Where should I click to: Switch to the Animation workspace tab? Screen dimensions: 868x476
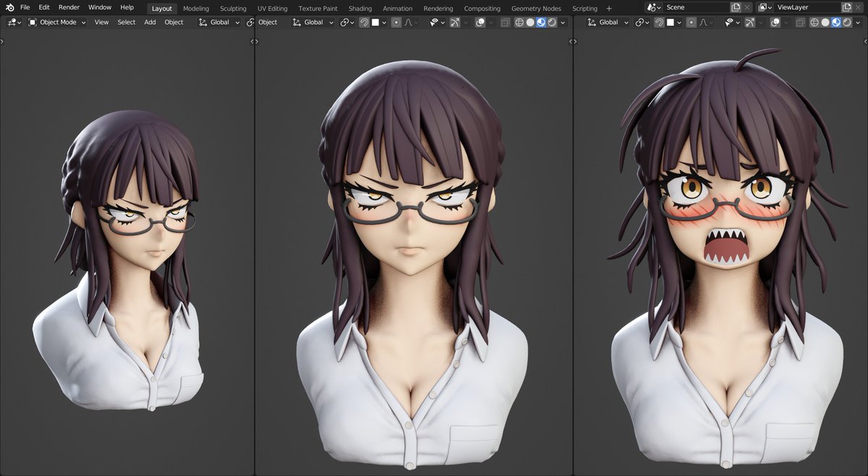(x=398, y=9)
